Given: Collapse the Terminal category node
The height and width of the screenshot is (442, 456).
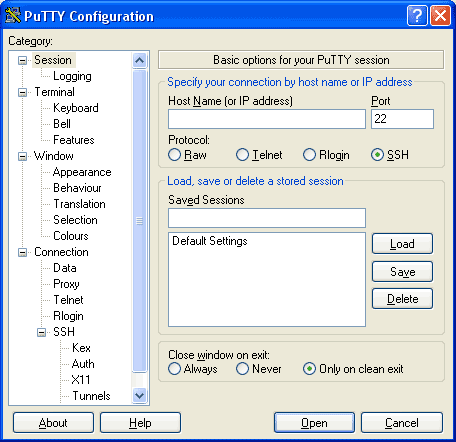Looking at the screenshot, I should click(23, 92).
